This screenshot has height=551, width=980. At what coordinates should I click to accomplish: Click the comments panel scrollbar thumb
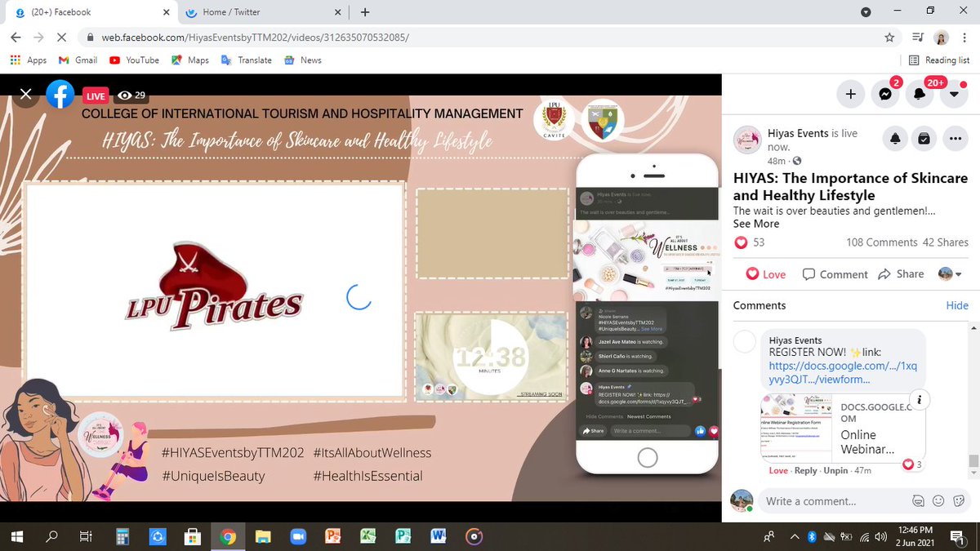point(973,460)
